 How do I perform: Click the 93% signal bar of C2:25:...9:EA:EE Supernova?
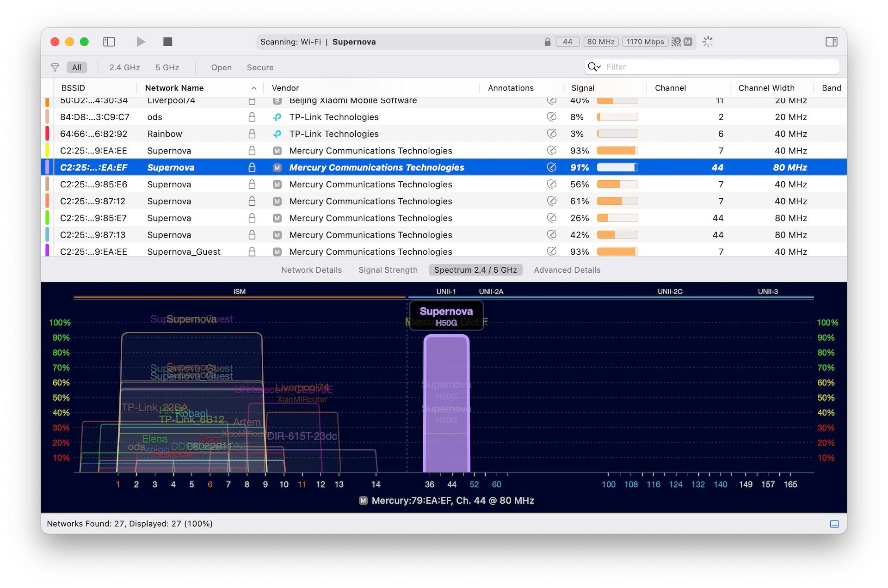pos(617,151)
